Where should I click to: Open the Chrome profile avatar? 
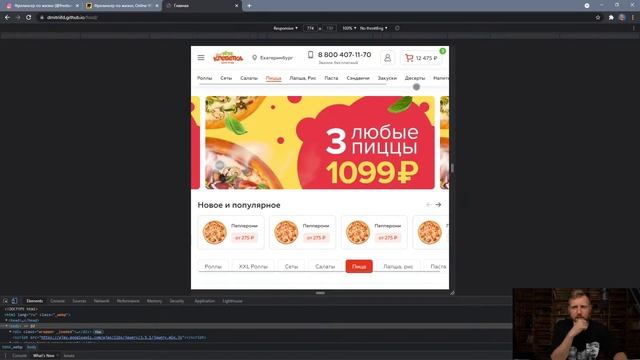(x=622, y=18)
